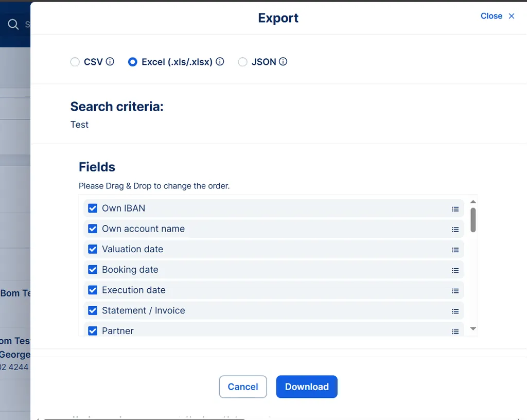Click the 'Own IBAN' field label
This screenshot has height=420, width=527.
coord(124,208)
